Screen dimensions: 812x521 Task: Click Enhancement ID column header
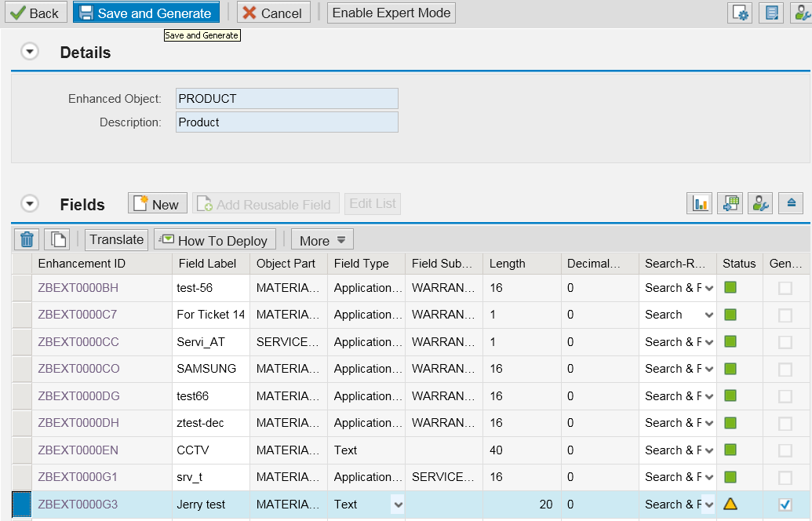click(x=101, y=264)
